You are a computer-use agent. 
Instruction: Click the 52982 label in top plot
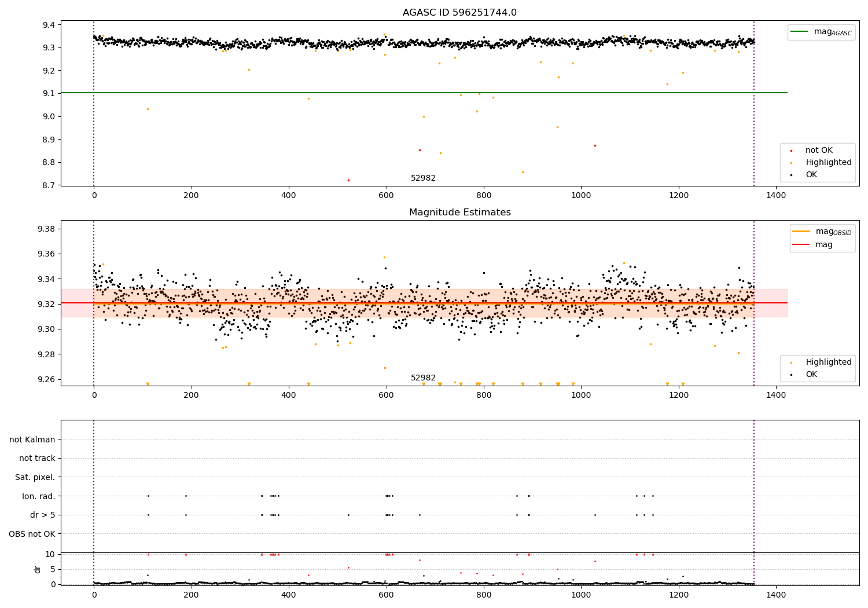click(x=423, y=178)
